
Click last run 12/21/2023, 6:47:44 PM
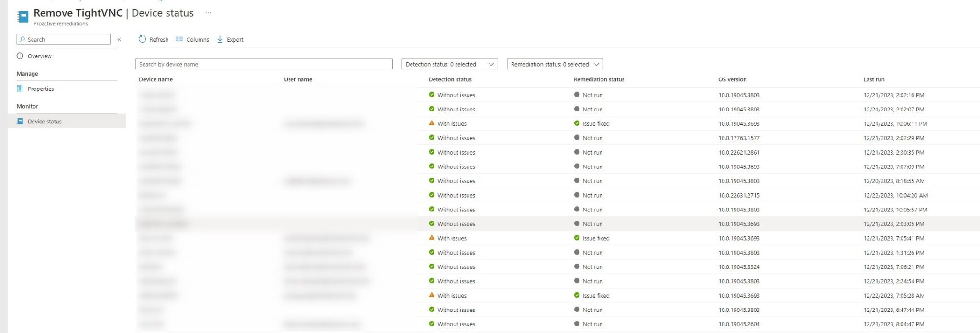coord(894,310)
